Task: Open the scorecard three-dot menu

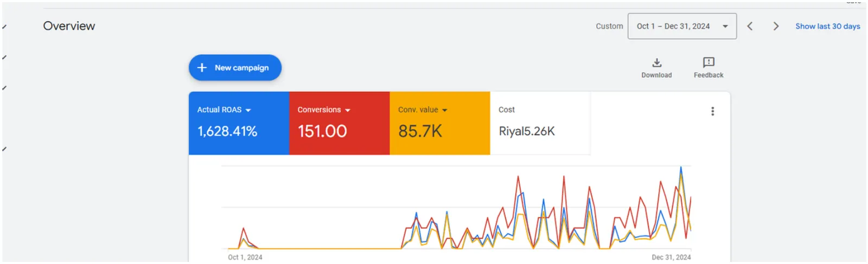Action: (712, 111)
